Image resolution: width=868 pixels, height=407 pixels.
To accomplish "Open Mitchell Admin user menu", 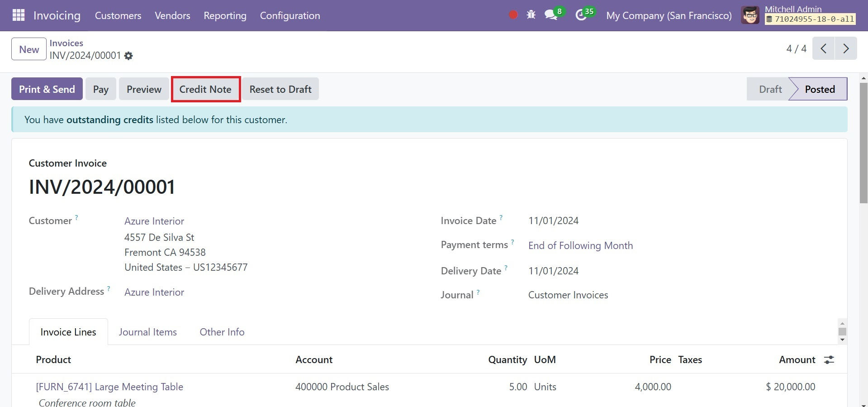I will click(x=799, y=15).
